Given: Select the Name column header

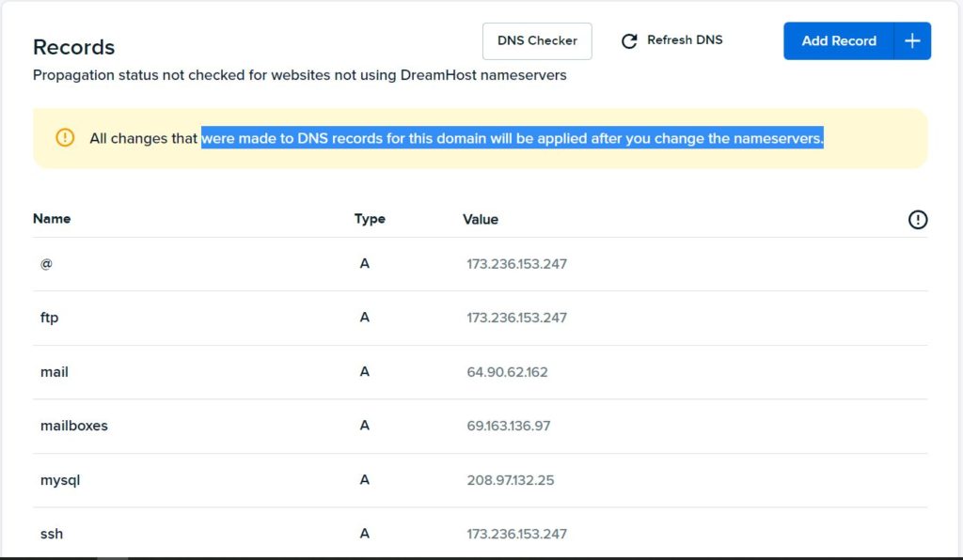Looking at the screenshot, I should [52, 219].
